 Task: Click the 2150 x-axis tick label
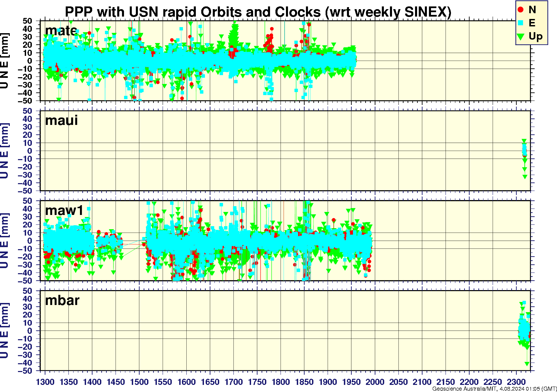tap(446, 382)
